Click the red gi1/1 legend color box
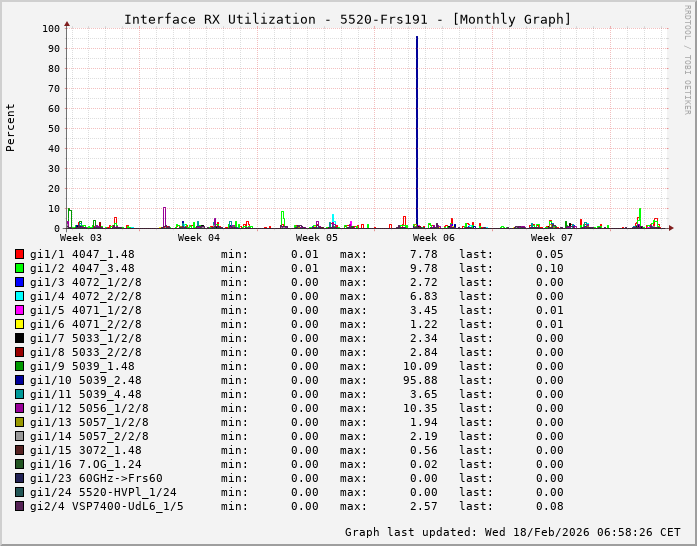This screenshot has height=546, width=697. (19, 254)
